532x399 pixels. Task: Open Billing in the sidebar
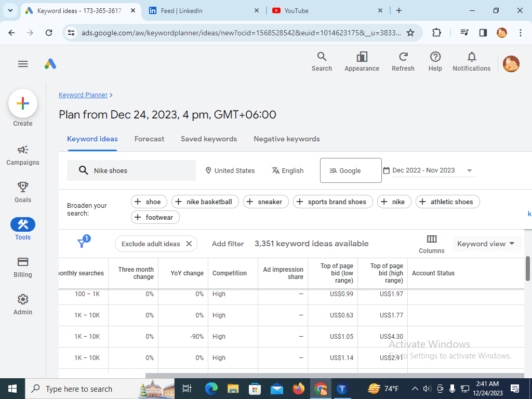tap(23, 268)
